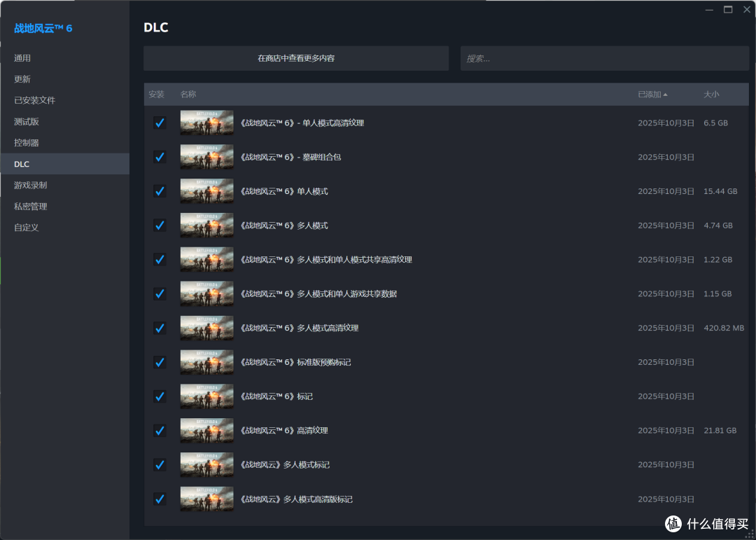Click 在商店中查看更多内容 button
The image size is (756, 540).
296,58
